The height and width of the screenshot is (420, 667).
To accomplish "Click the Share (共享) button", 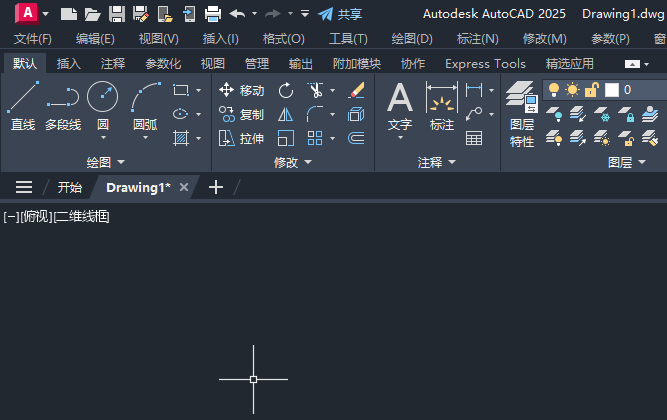I will (x=340, y=14).
